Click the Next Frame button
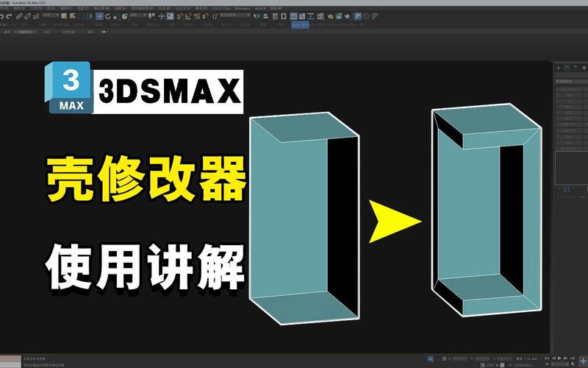 [x=565, y=358]
